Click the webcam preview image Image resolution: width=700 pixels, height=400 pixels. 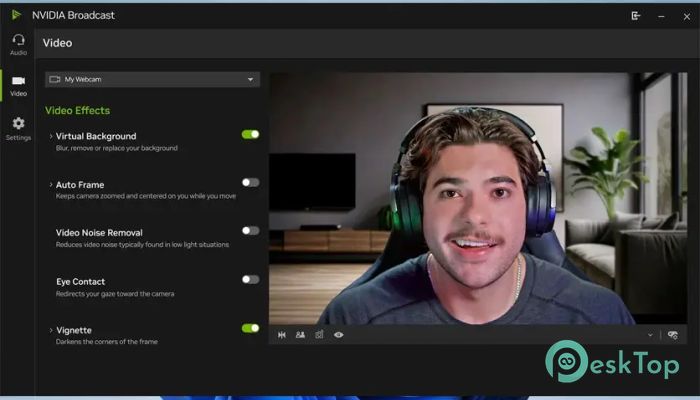[x=478, y=199]
